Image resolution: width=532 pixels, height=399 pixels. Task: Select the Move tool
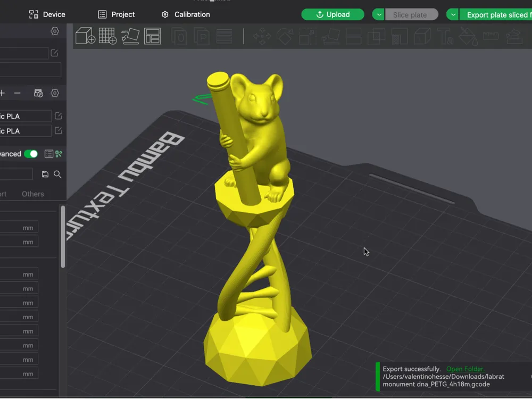[x=262, y=36]
